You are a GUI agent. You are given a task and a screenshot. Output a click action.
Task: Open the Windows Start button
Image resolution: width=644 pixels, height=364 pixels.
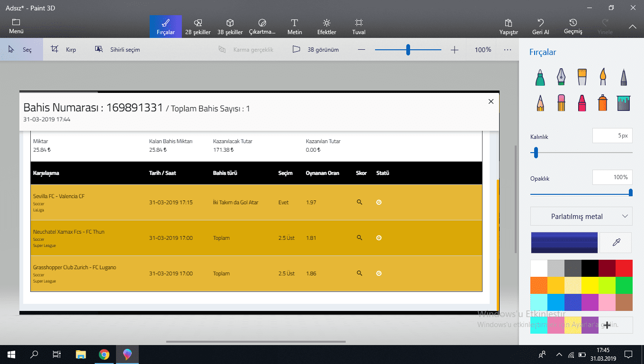pos(11,355)
